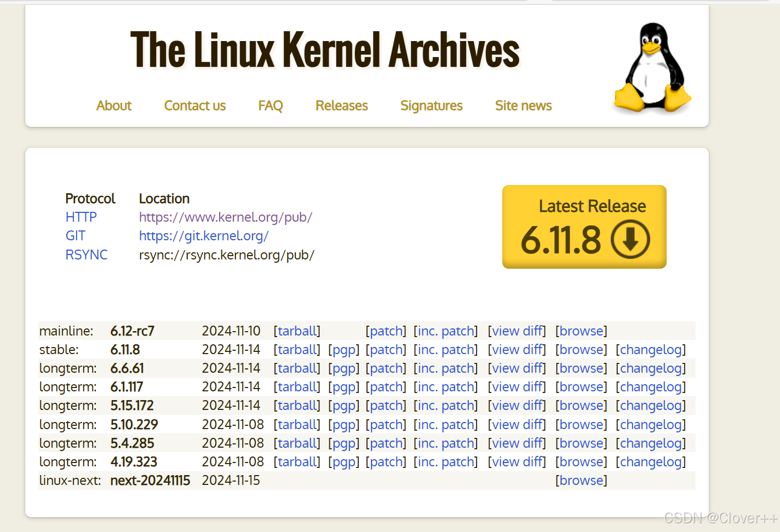Select version text 6.12-rc7

(133, 331)
